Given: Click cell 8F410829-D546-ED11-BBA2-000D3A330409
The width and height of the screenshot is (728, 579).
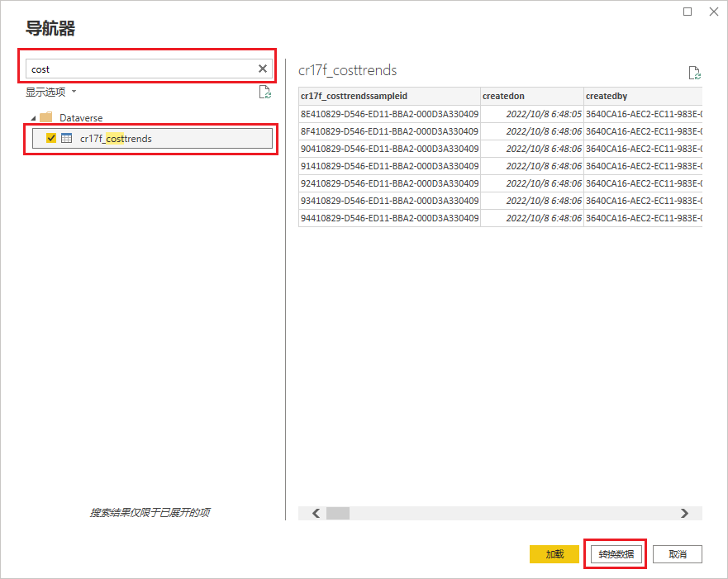Looking at the screenshot, I should coord(389,131).
